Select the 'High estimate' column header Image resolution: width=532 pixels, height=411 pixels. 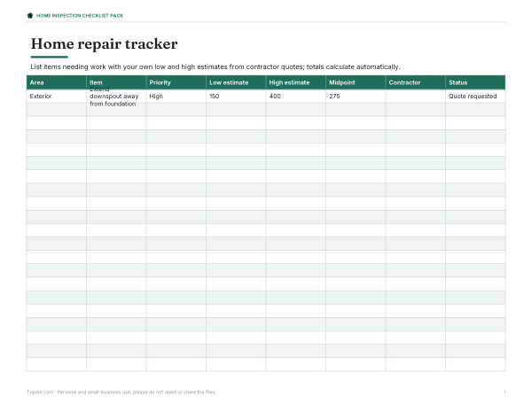coord(296,82)
